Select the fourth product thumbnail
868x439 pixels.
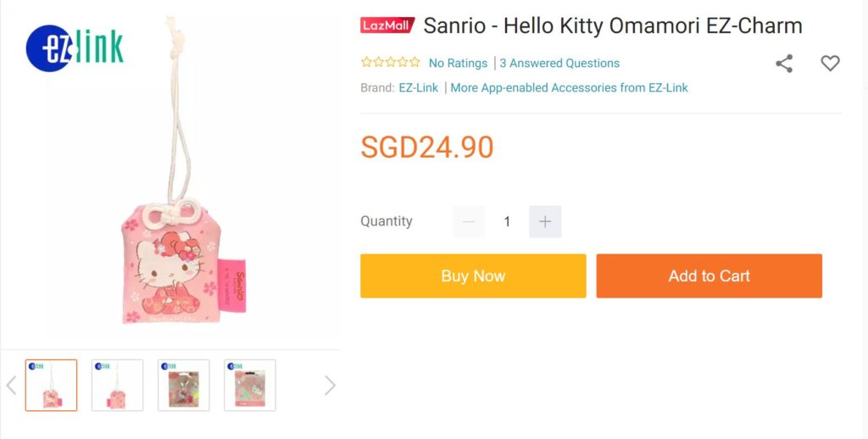(249, 386)
